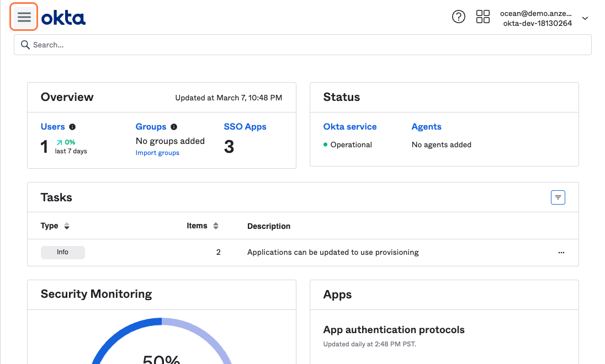The width and height of the screenshot is (605, 364).
Task: Click the info icon beside Users
Action: coord(72,127)
